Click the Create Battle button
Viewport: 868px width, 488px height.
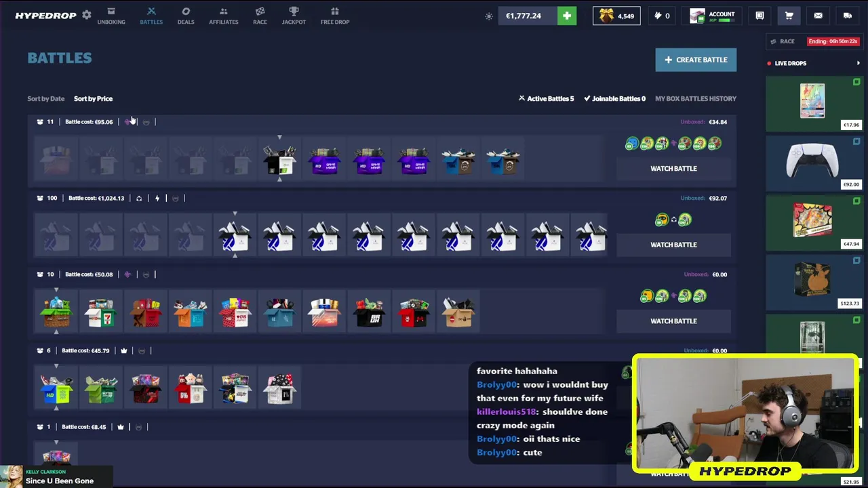click(696, 60)
